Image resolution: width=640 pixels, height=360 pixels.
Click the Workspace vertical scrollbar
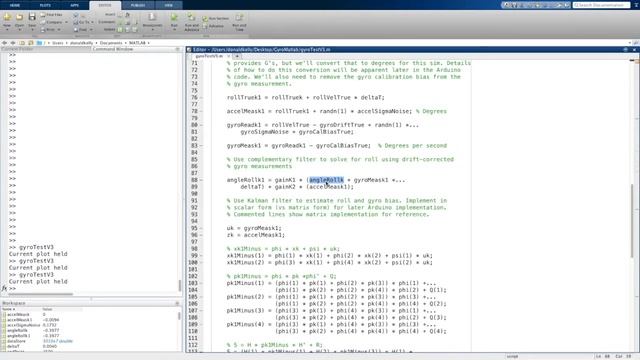(x=179, y=316)
